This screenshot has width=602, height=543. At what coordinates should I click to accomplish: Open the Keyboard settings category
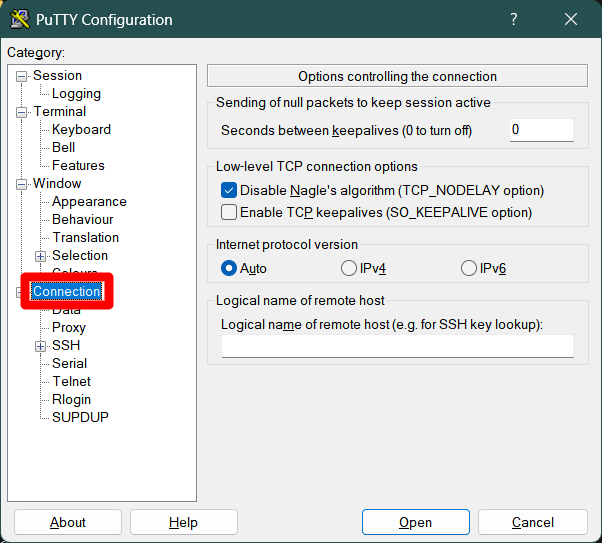click(x=81, y=130)
